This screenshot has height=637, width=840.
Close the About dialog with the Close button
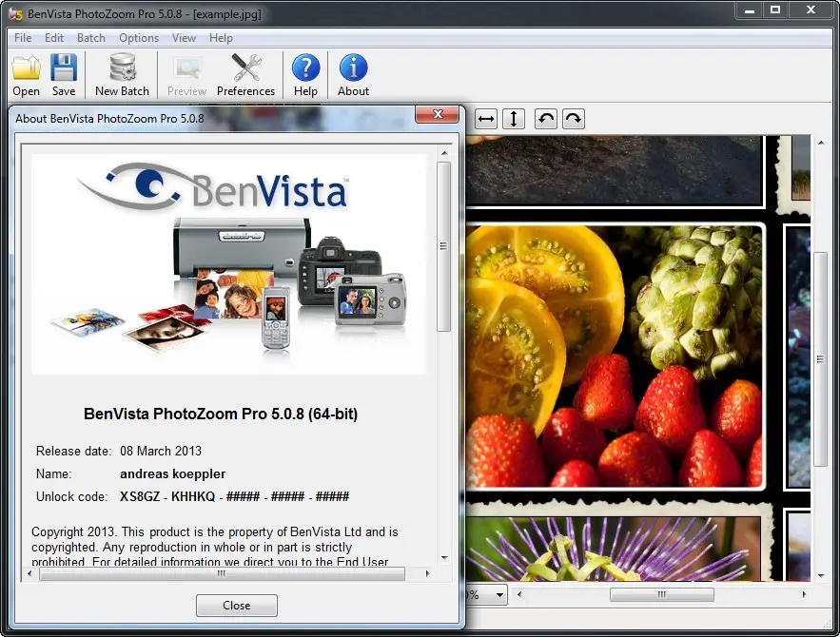click(x=236, y=606)
